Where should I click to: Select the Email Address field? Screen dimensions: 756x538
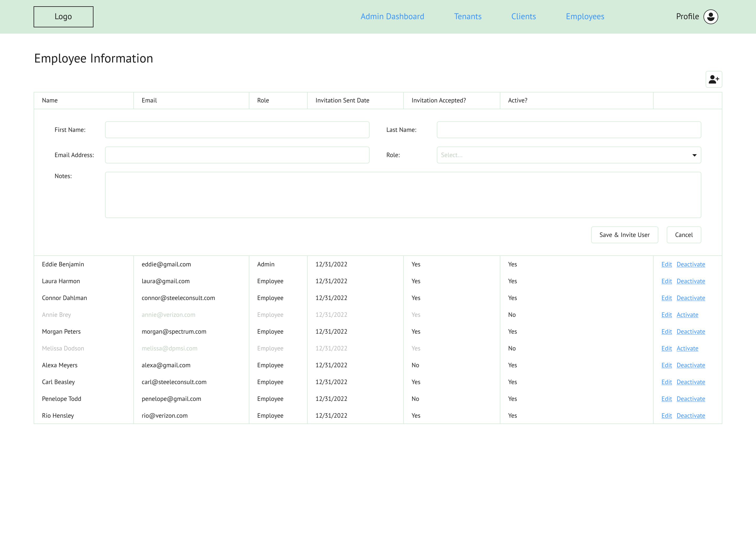[x=237, y=155]
